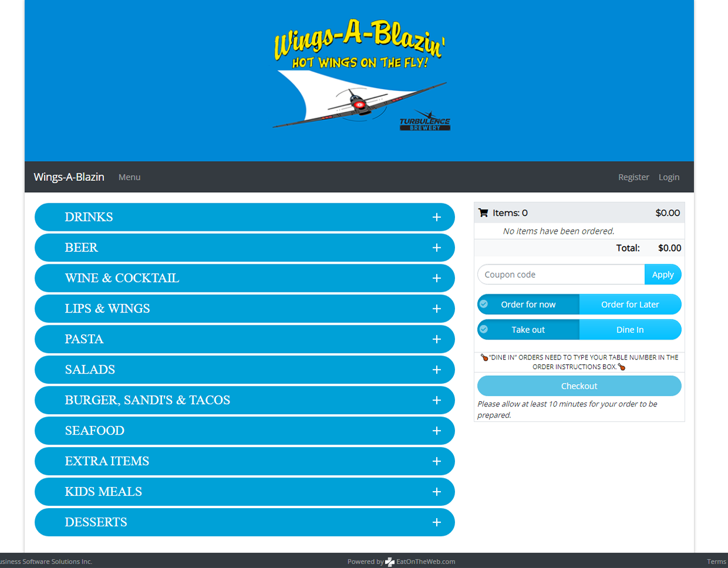Viewport: 728px width, 568px height.
Task: Click the 'Total:' label in cart
Action: tap(628, 248)
